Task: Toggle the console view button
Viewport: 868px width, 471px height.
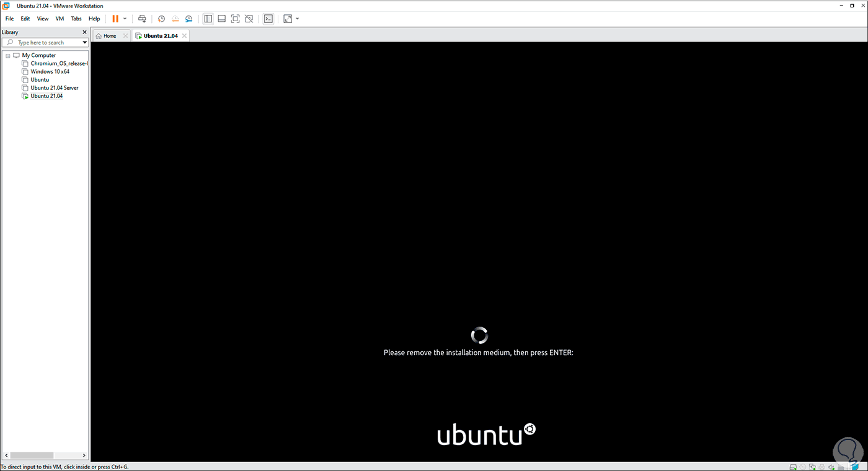Action: [x=268, y=19]
